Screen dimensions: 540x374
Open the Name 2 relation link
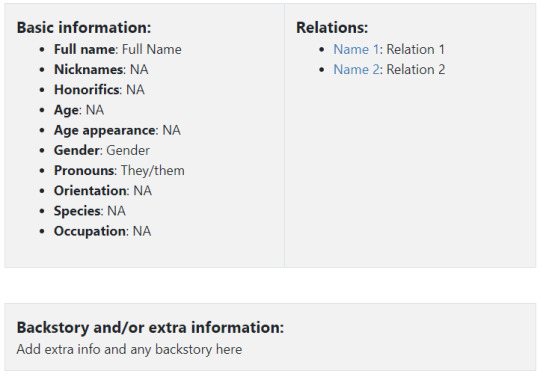[x=356, y=70]
